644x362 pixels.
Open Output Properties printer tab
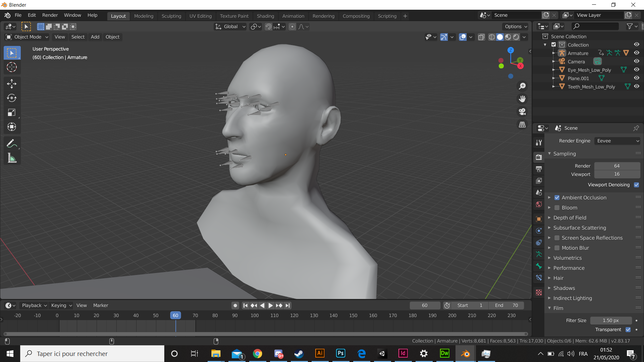pyautogui.click(x=539, y=169)
